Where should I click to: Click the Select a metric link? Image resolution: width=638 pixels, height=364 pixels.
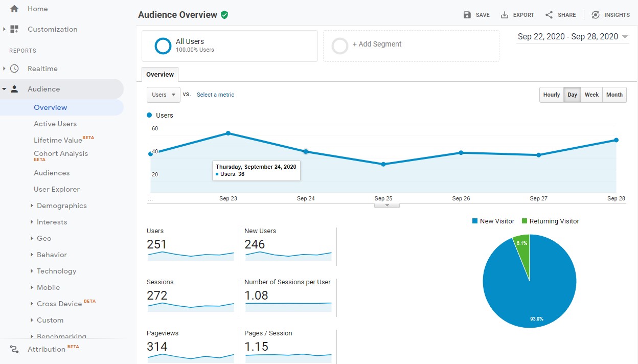[215, 95]
